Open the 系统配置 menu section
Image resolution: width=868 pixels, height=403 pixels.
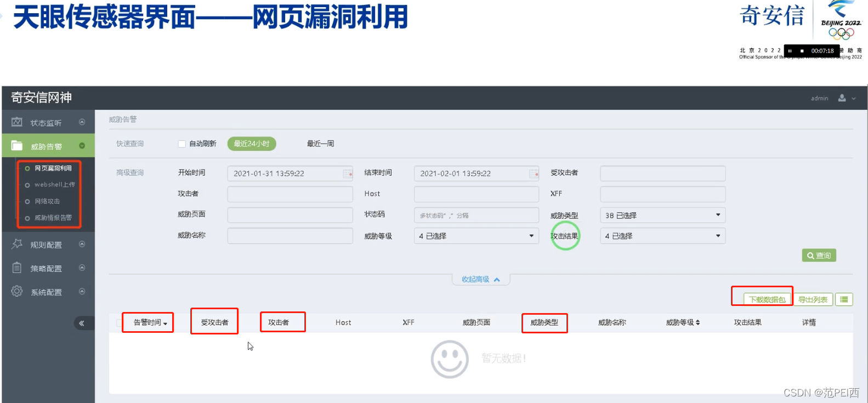(x=48, y=292)
